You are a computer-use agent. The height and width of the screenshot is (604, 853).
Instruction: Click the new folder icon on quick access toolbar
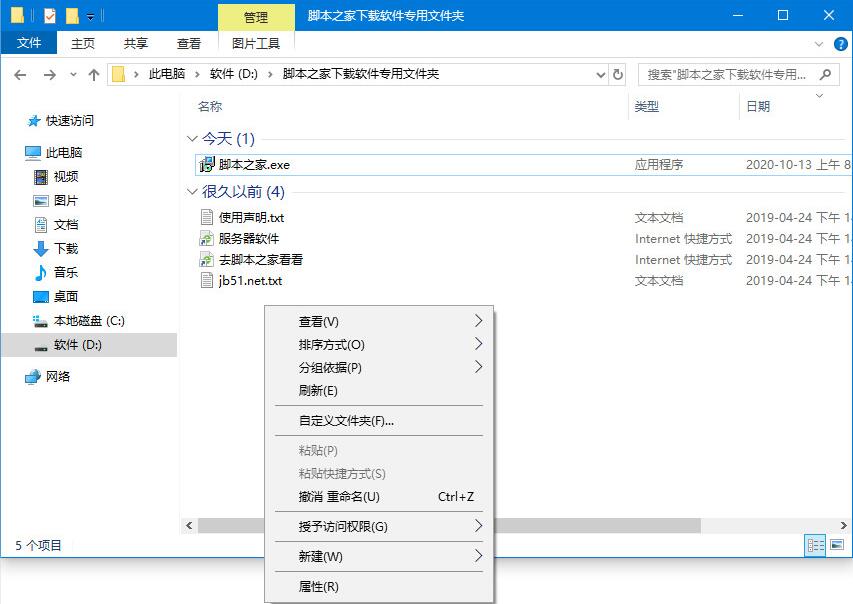click(x=72, y=14)
